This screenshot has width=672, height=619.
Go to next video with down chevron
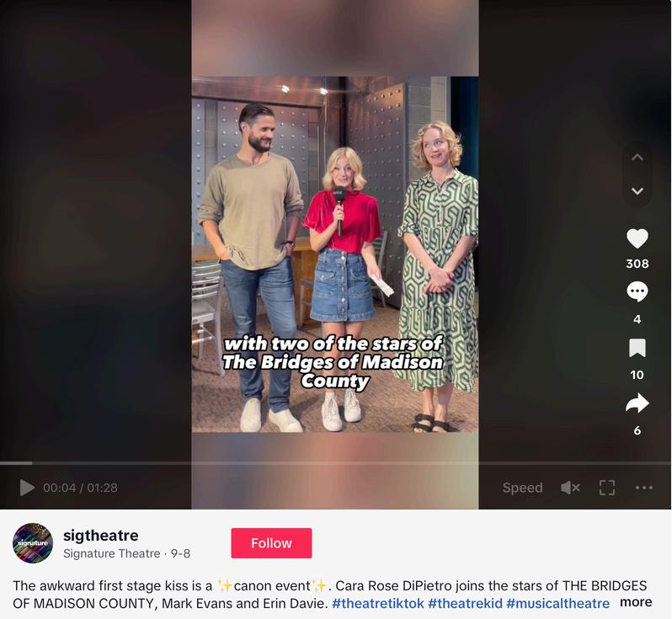(637, 191)
